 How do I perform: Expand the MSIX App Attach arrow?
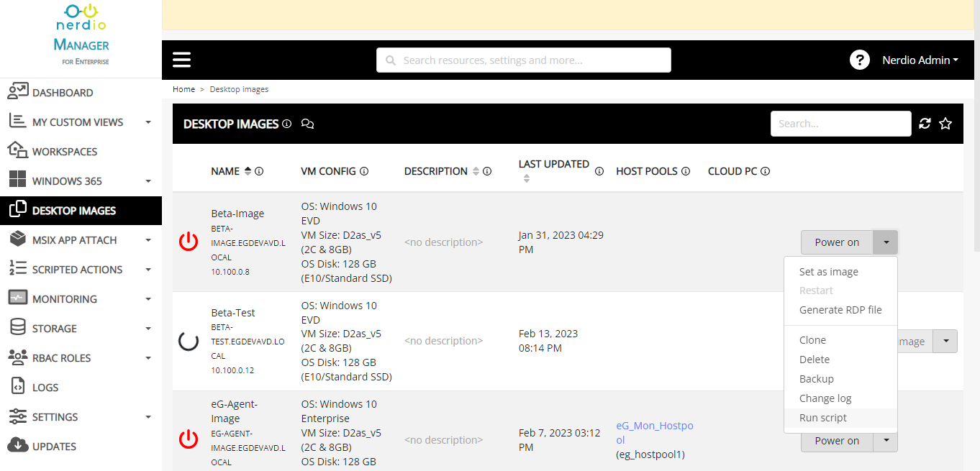tap(148, 240)
